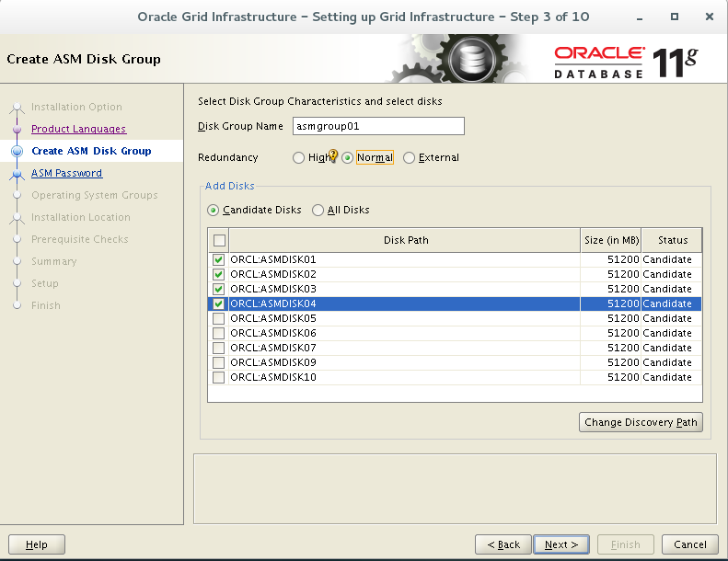728x561 pixels.
Task: Uncheck ORCL:ASMDISK04 checkbox
Action: pyautogui.click(x=218, y=303)
